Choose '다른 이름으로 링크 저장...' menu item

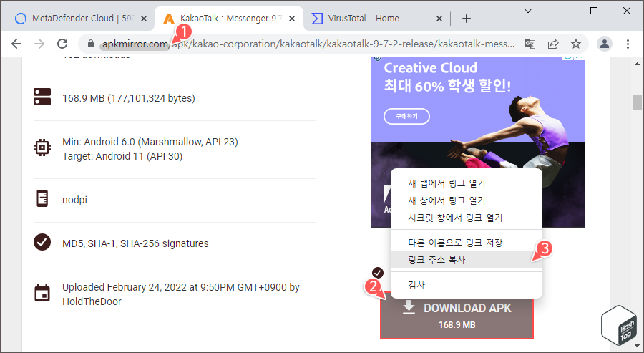click(x=467, y=243)
